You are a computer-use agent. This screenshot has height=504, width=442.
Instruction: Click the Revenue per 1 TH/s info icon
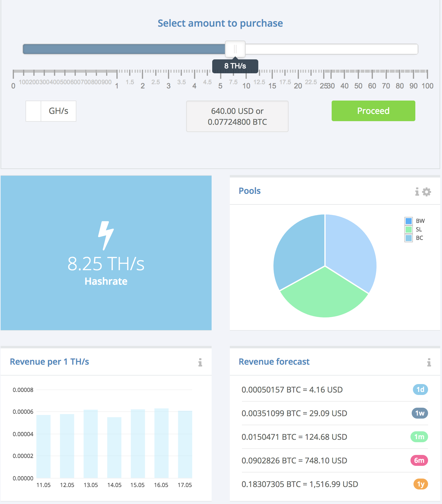[x=200, y=362]
